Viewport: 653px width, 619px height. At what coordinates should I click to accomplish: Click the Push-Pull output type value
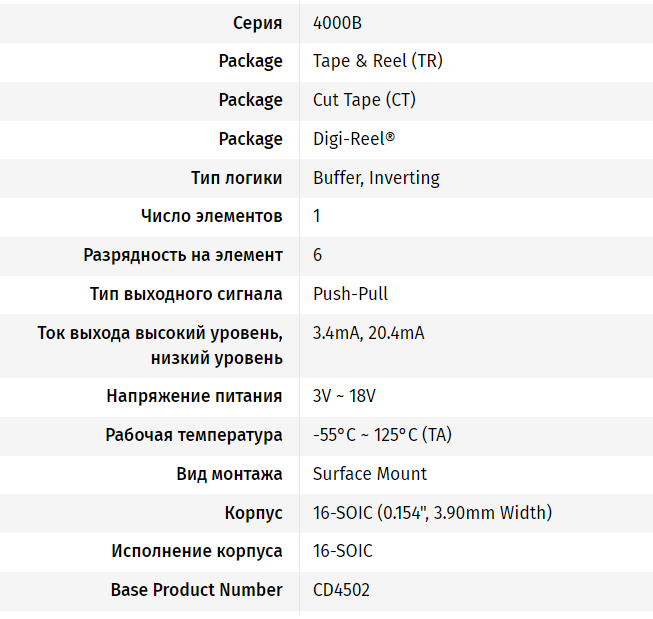pos(350,294)
